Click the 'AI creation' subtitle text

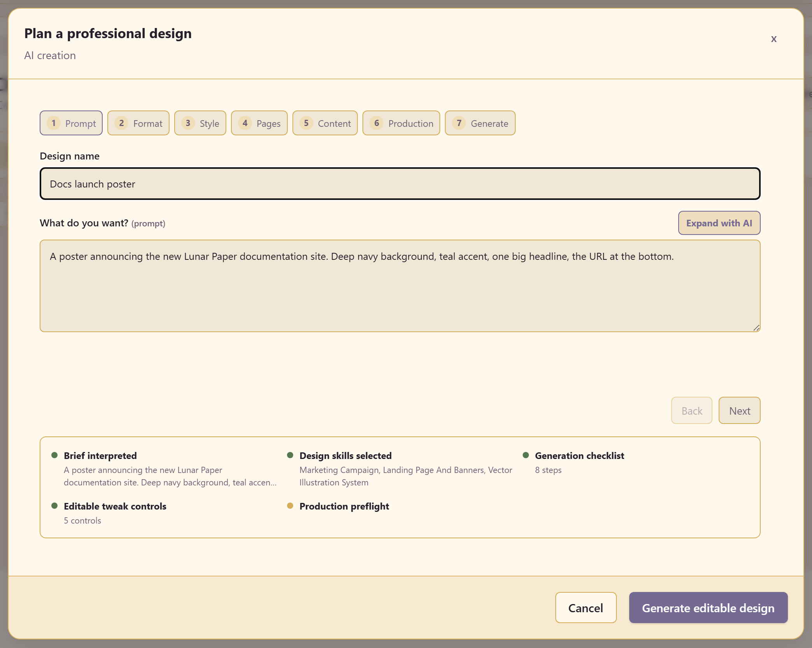[x=50, y=55]
